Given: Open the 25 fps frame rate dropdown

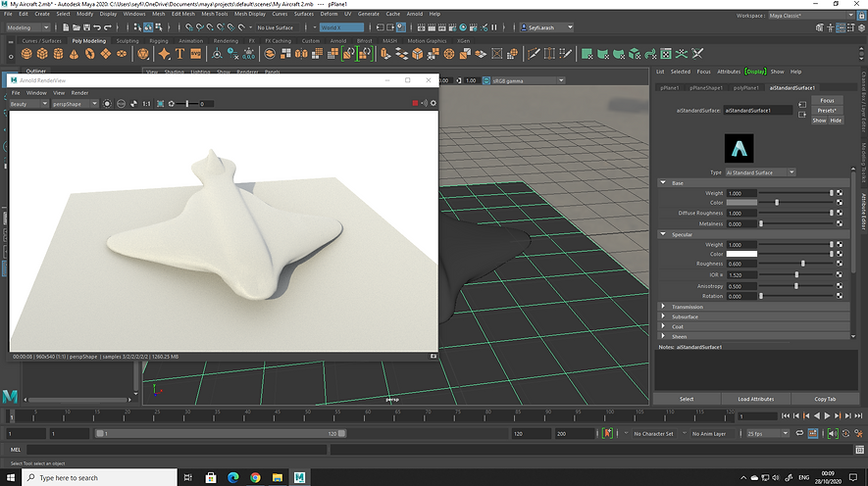Looking at the screenshot, I should pyautogui.click(x=768, y=433).
